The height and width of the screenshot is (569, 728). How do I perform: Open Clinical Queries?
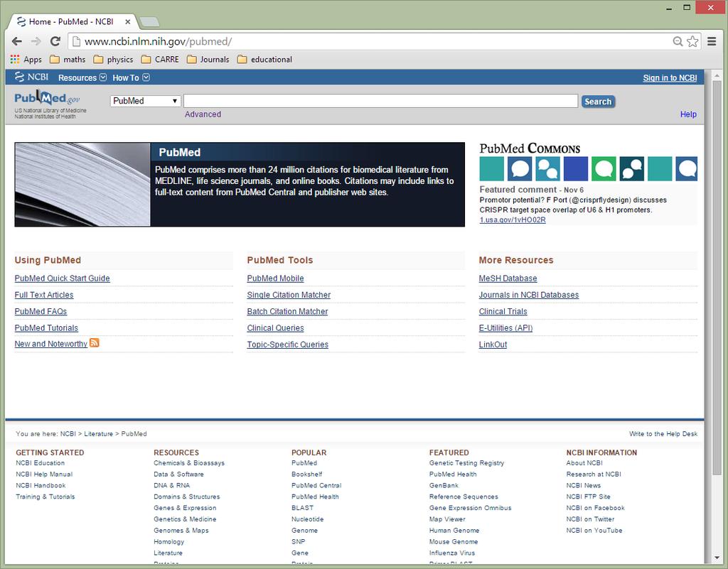tap(275, 328)
